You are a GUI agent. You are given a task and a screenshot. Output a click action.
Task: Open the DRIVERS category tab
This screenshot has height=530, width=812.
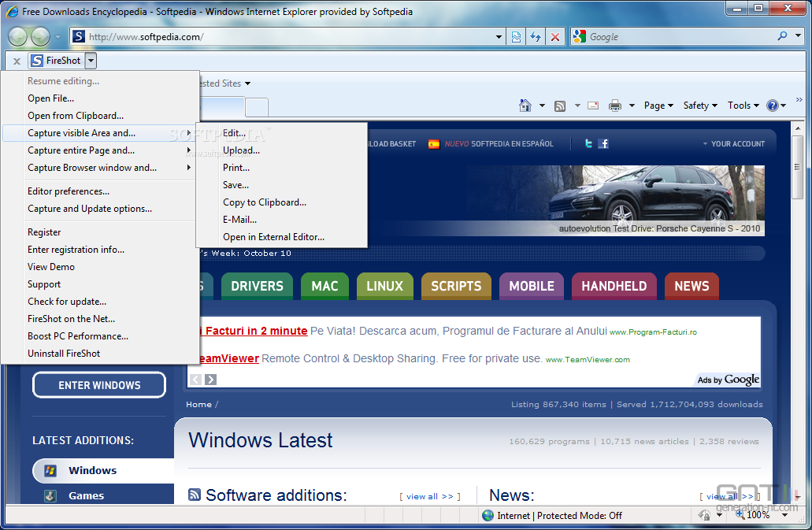257,286
